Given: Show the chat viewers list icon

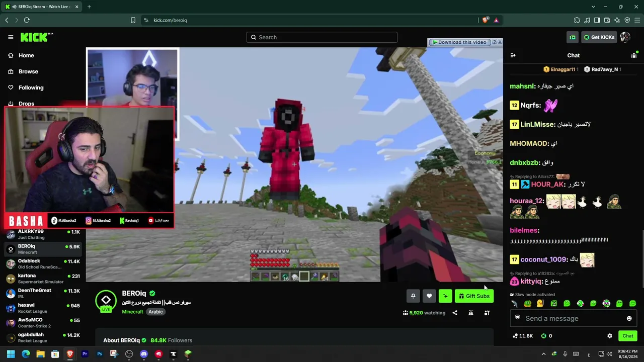Looking at the screenshot, I should click(x=634, y=55).
